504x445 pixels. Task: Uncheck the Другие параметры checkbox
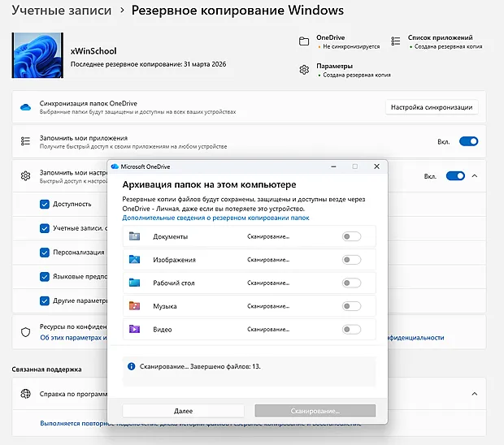point(45,300)
